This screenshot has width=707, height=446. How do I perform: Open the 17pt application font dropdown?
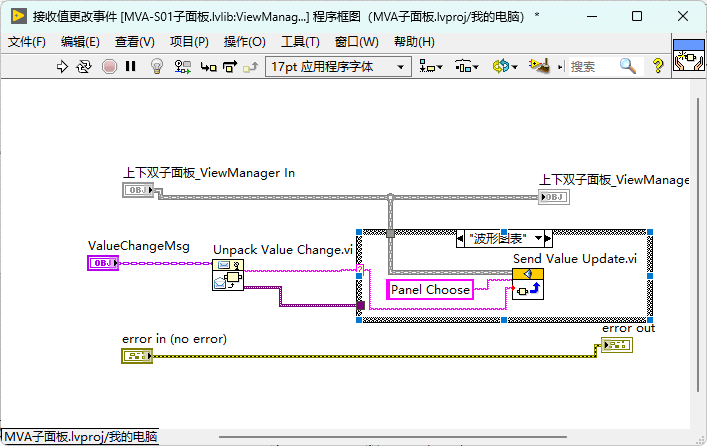(x=338, y=67)
